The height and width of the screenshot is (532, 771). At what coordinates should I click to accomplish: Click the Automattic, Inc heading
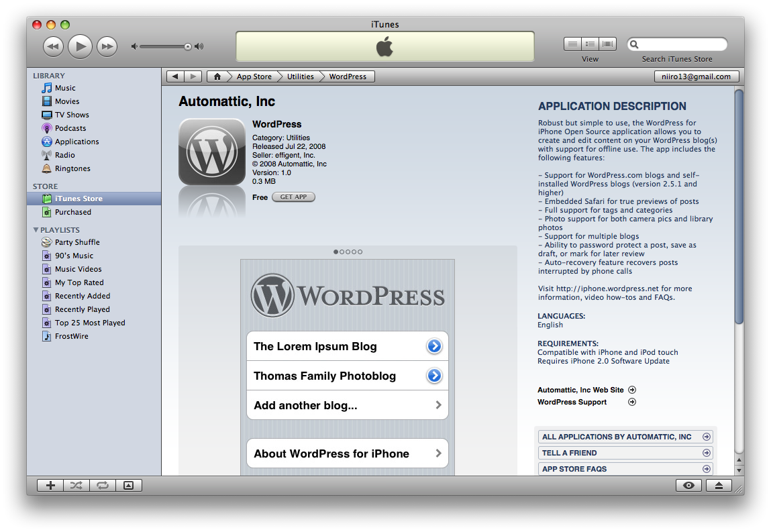(x=227, y=101)
